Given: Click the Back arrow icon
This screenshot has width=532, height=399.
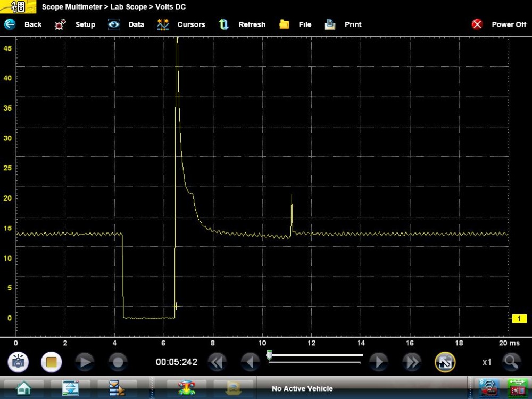Looking at the screenshot, I should click(x=10, y=24).
